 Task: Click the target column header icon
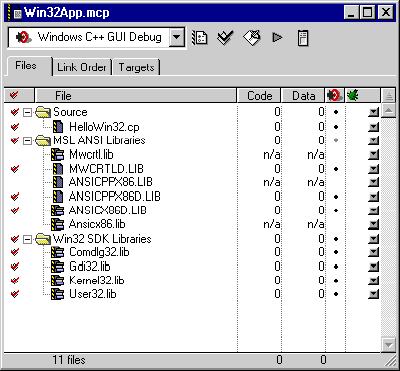(x=335, y=96)
